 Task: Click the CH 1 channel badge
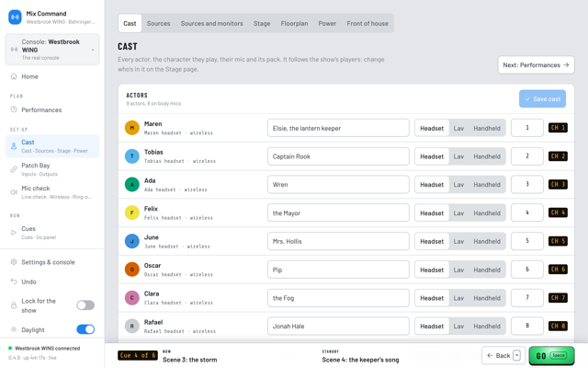pos(558,128)
